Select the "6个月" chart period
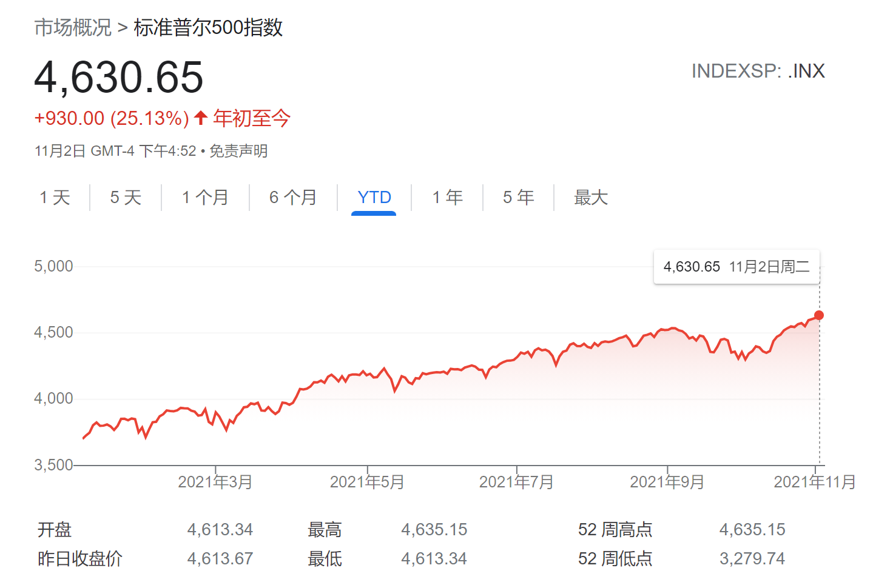 [x=293, y=198]
